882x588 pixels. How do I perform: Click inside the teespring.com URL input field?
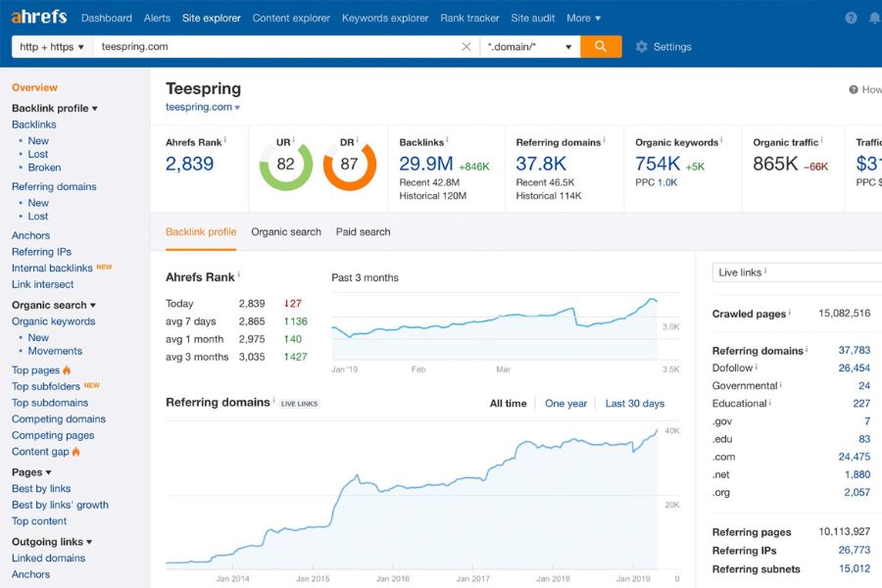coord(274,46)
